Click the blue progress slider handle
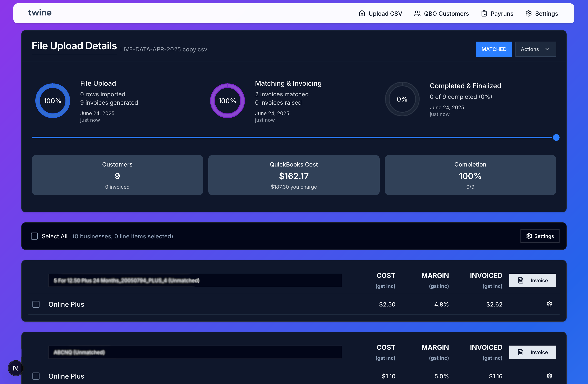The height and width of the screenshot is (384, 588). coord(556,137)
